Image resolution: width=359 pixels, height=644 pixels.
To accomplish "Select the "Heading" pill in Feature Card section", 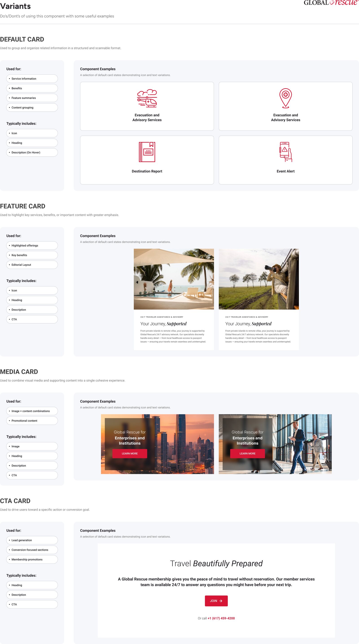I will pos(32,300).
